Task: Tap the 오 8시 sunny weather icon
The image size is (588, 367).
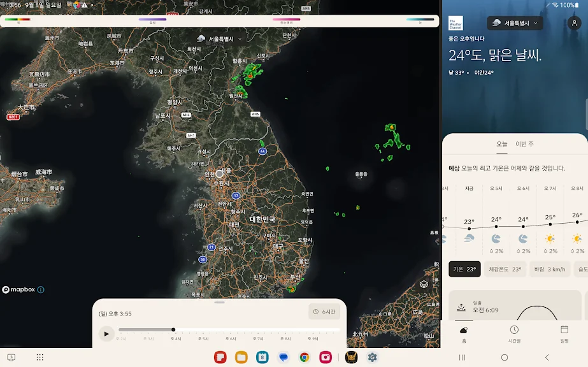Action: click(577, 238)
